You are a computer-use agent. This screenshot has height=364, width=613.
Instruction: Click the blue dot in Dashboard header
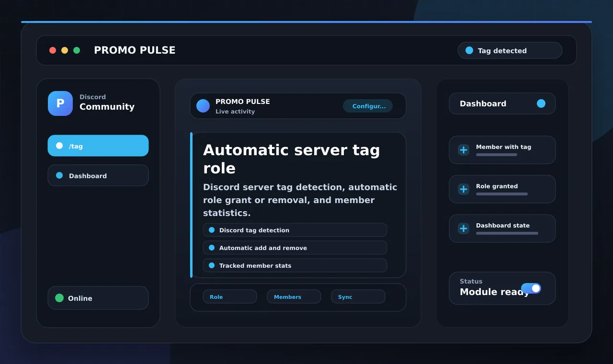click(541, 103)
